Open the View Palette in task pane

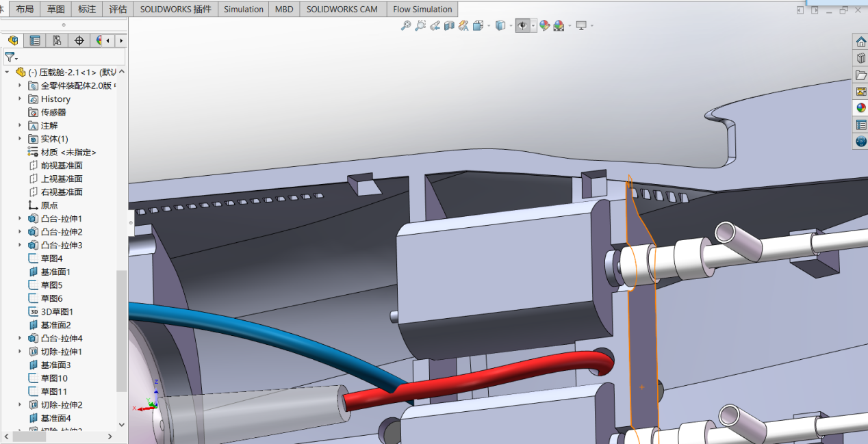pos(860,91)
